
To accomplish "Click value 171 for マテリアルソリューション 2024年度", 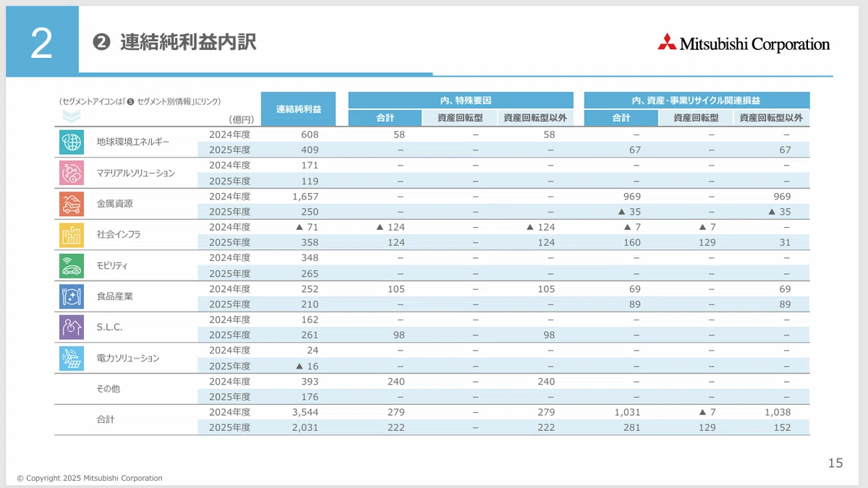I will point(310,166).
